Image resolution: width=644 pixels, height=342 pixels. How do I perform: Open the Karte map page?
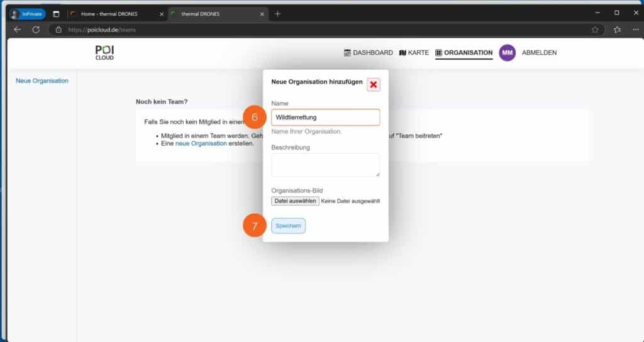pyautogui.click(x=414, y=53)
